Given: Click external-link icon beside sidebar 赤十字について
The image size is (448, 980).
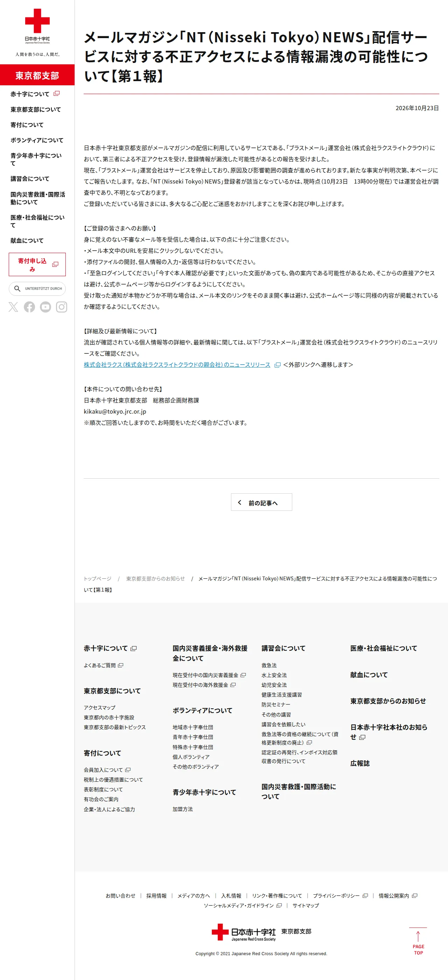Looking at the screenshot, I should coord(56,94).
